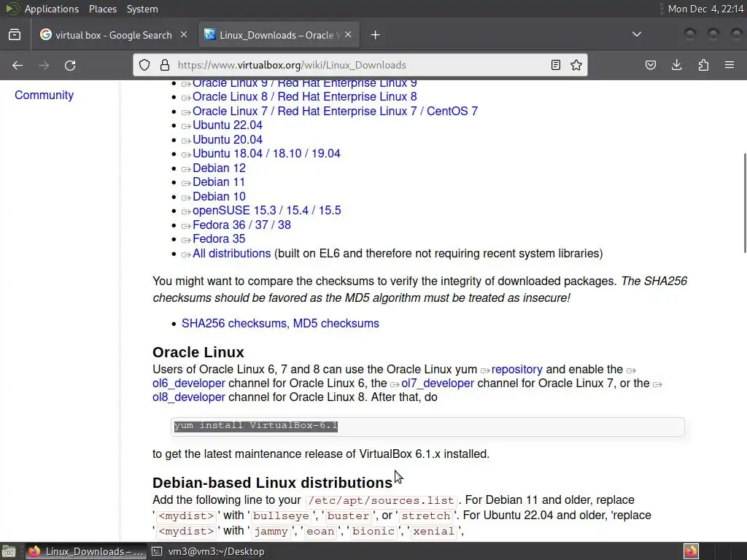Viewport: 747px width, 560px height.
Task: Reload the current page
Action: pyautogui.click(x=70, y=65)
